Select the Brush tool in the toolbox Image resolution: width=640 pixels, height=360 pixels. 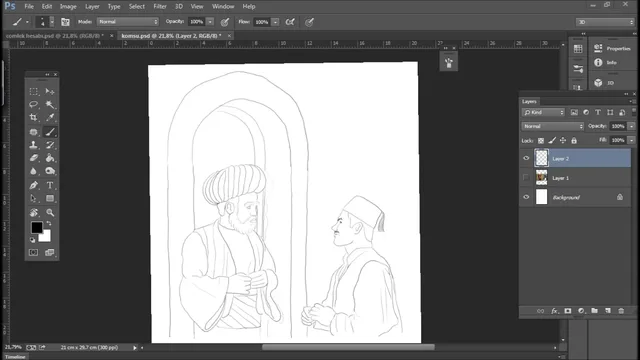50,132
